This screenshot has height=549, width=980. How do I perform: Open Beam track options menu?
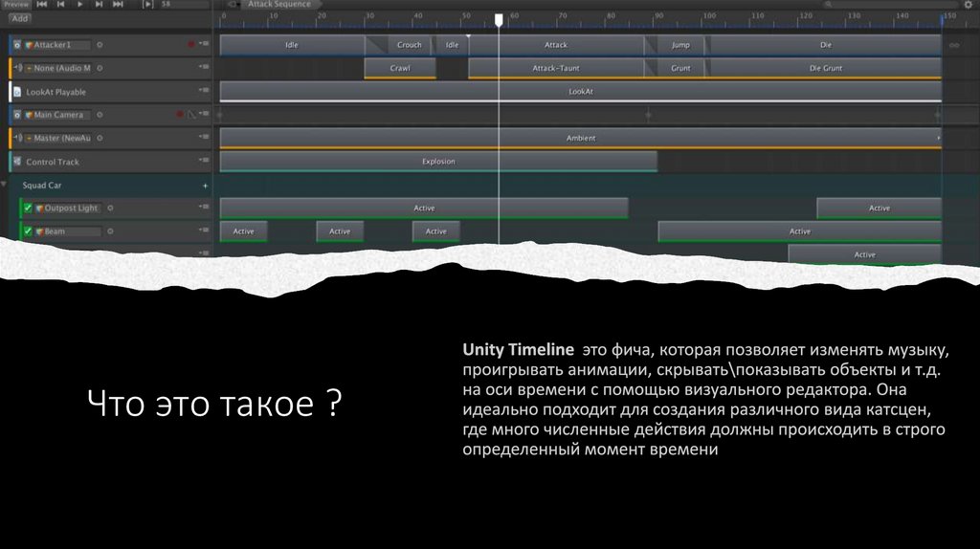[x=204, y=230]
